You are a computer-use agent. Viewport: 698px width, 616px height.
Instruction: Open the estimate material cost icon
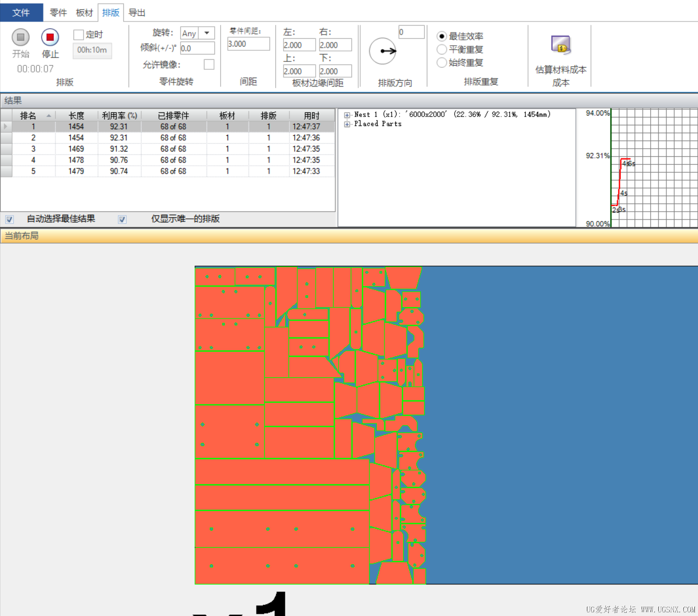pyautogui.click(x=561, y=45)
